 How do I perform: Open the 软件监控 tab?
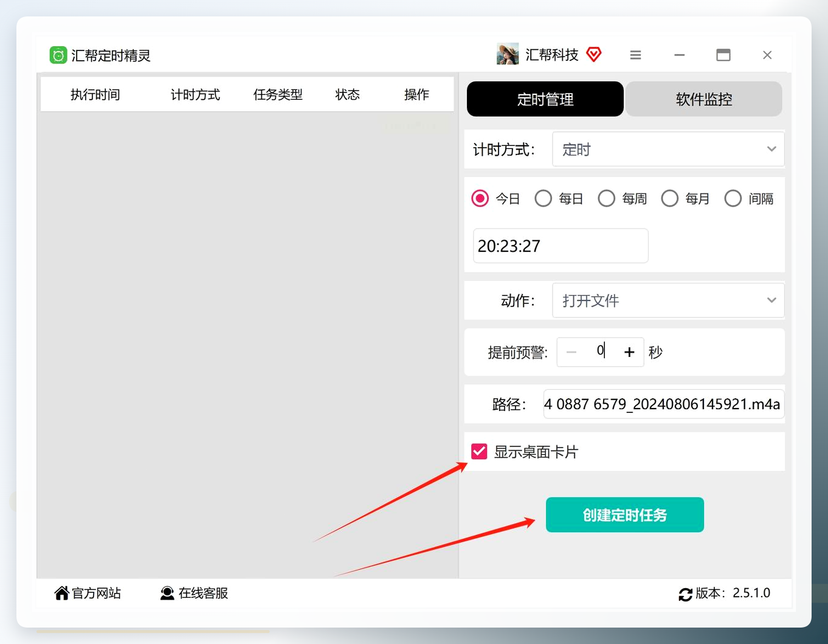click(704, 99)
